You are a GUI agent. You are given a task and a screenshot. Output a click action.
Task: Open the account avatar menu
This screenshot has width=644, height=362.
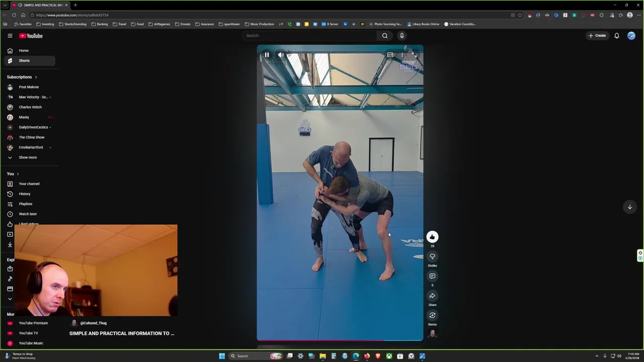pyautogui.click(x=631, y=36)
